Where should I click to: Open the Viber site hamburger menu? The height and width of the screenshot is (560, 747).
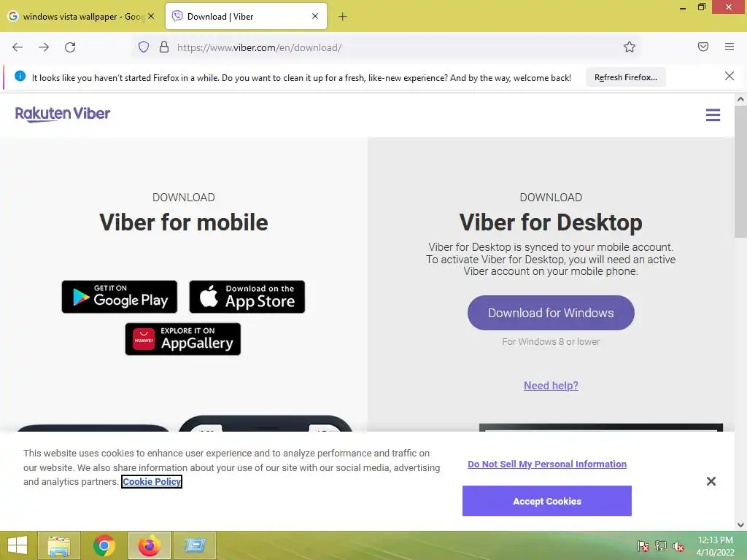click(x=713, y=114)
